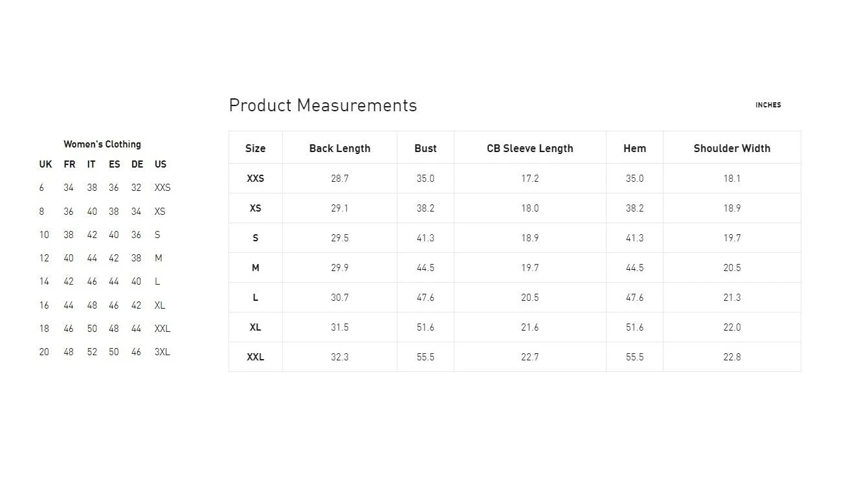The height and width of the screenshot is (504, 868).
Task: Click the CB sleeve length value 17.2
Action: point(529,179)
